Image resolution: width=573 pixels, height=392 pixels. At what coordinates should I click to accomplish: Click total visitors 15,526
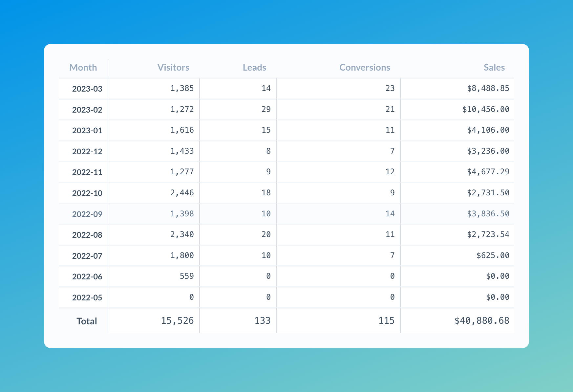[x=177, y=321]
